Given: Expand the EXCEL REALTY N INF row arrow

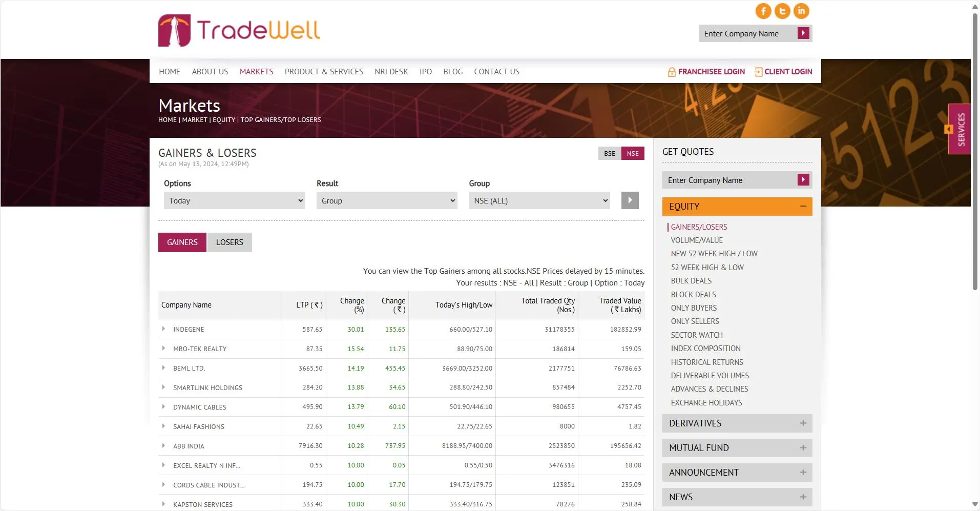Looking at the screenshot, I should pos(163,465).
